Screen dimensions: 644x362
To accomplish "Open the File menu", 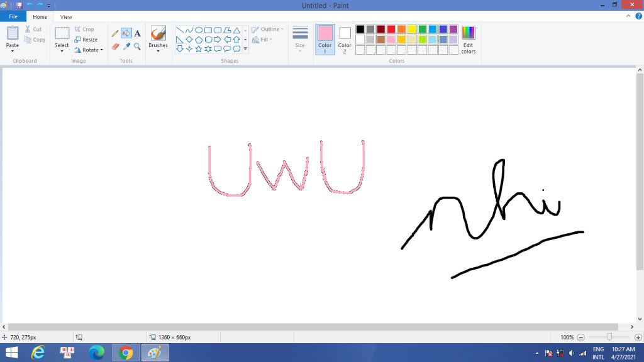I will [x=13, y=16].
